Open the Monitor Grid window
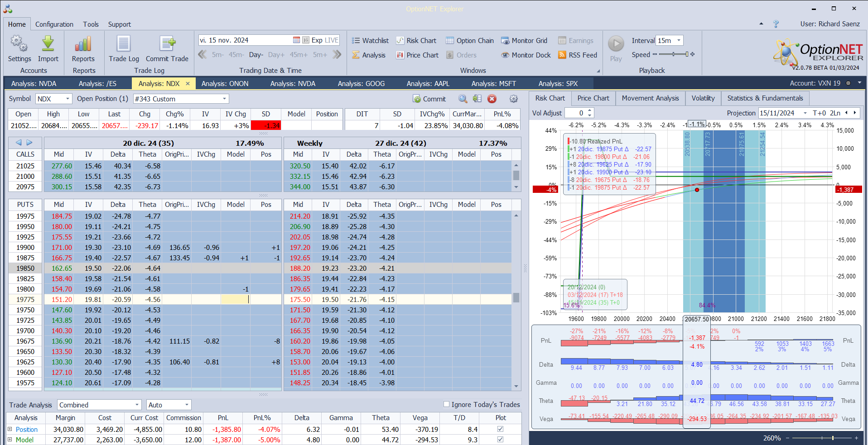868x445 pixels. (x=524, y=41)
